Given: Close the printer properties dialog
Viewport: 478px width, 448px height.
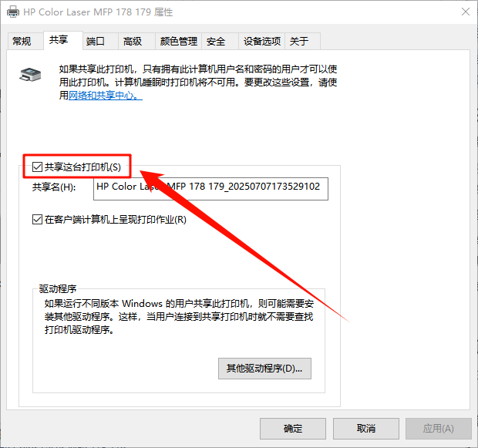Looking at the screenshot, I should click(x=466, y=12).
